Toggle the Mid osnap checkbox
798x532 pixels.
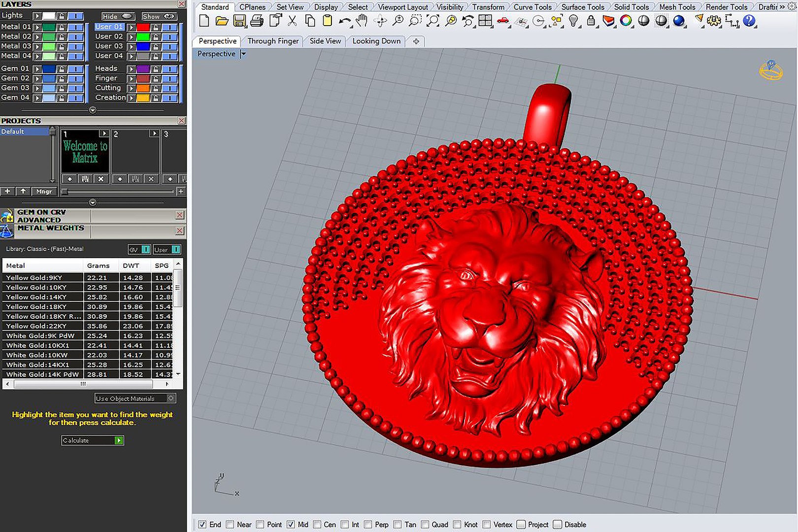coord(291,525)
